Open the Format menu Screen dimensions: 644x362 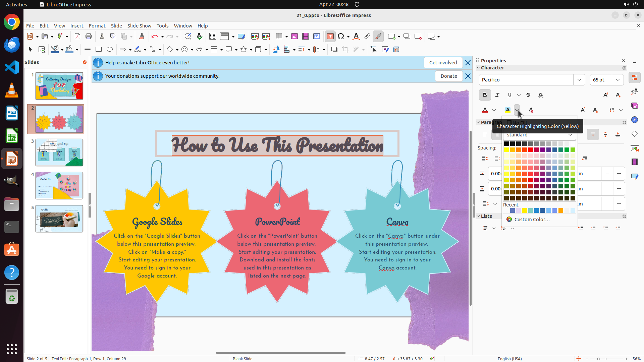click(97, 26)
